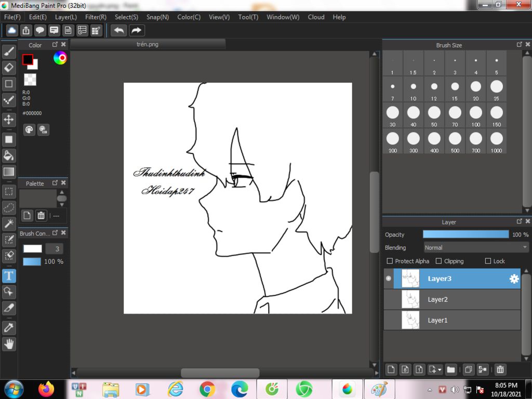Click the Redo arrow in toolbar
The height and width of the screenshot is (399, 532).
tap(137, 31)
